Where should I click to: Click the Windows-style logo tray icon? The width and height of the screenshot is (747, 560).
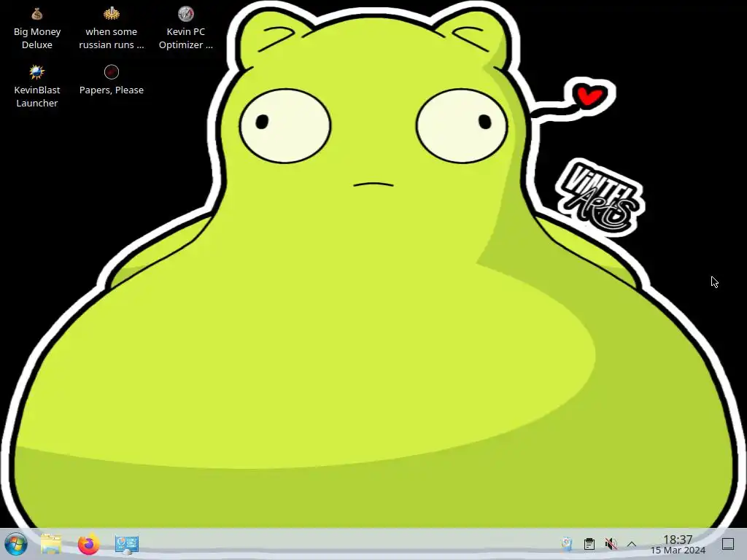click(567, 544)
